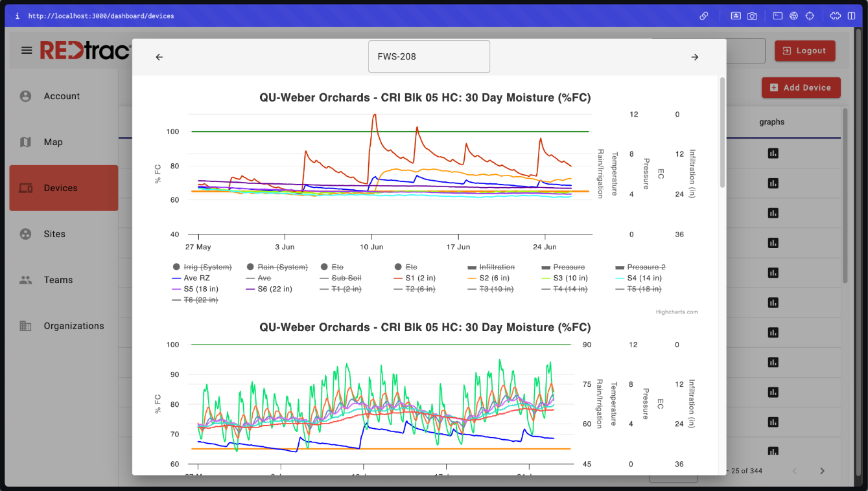
Task: Click the browser picture capture icon
Action: (x=736, y=16)
